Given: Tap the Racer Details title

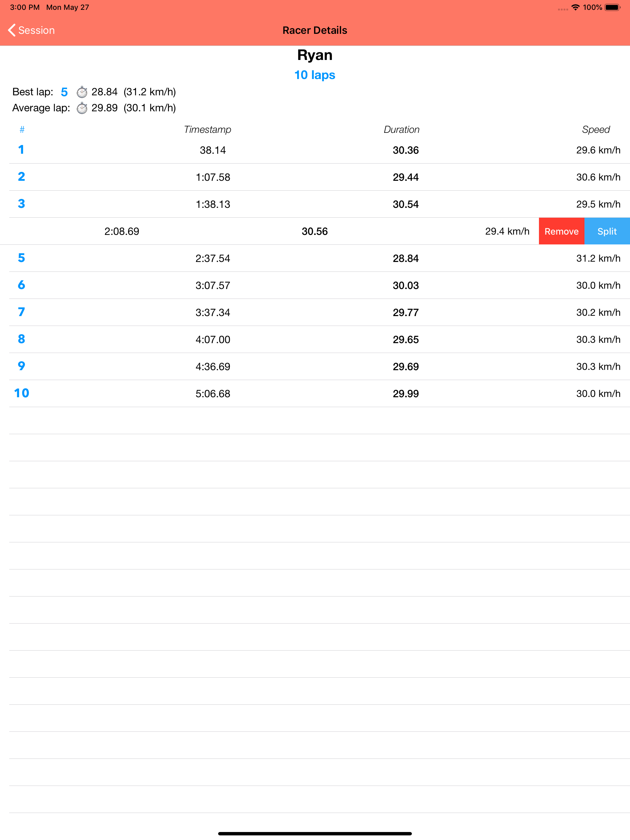Looking at the screenshot, I should click(315, 30).
